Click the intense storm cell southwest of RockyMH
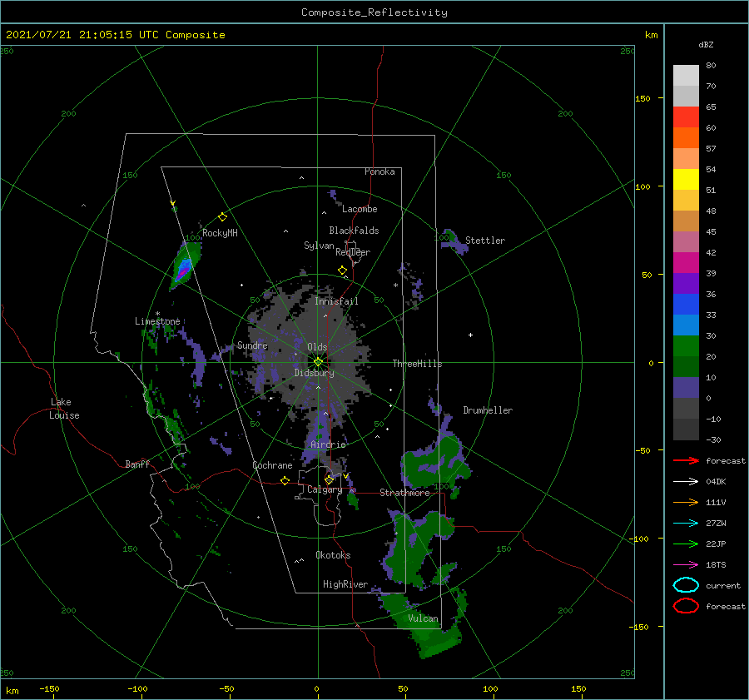This screenshot has width=749, height=700. pos(182,269)
